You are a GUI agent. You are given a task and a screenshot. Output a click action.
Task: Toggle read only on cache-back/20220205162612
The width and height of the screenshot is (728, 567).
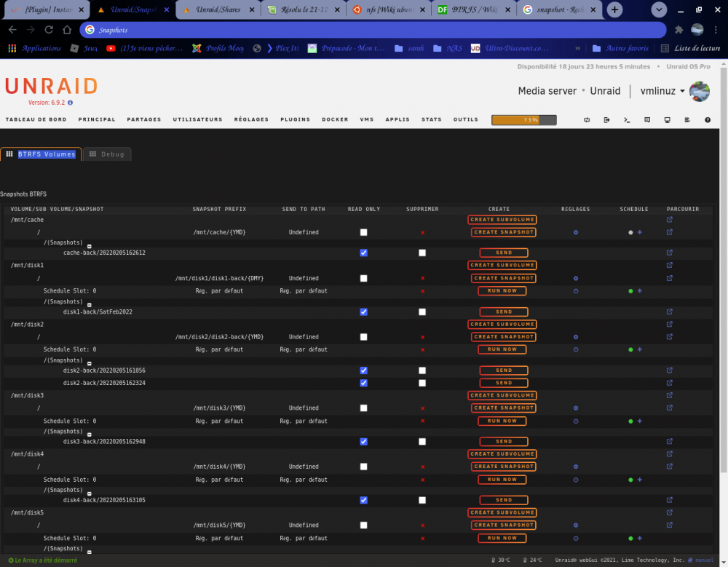[x=363, y=253]
